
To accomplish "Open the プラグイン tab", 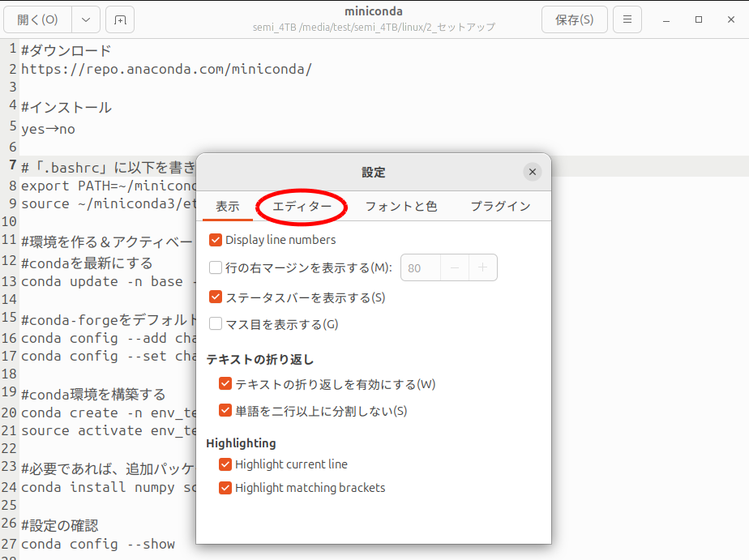I will [x=501, y=206].
